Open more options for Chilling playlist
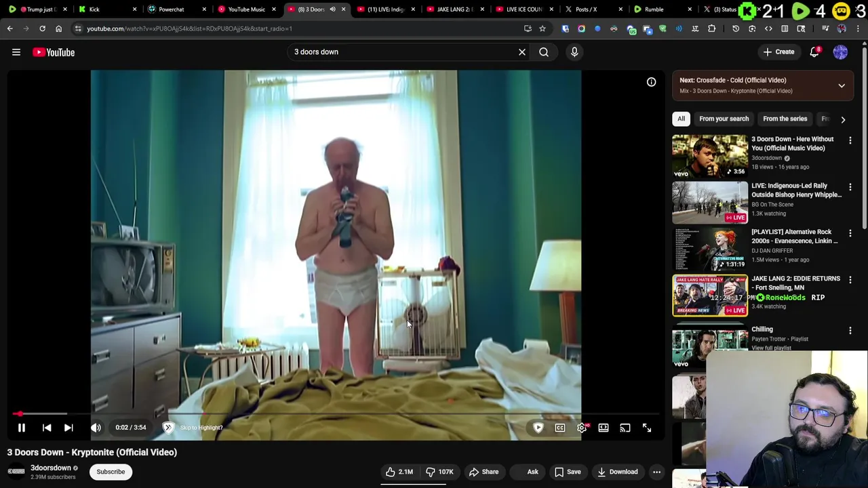This screenshot has width=868, height=488. pyautogui.click(x=850, y=330)
